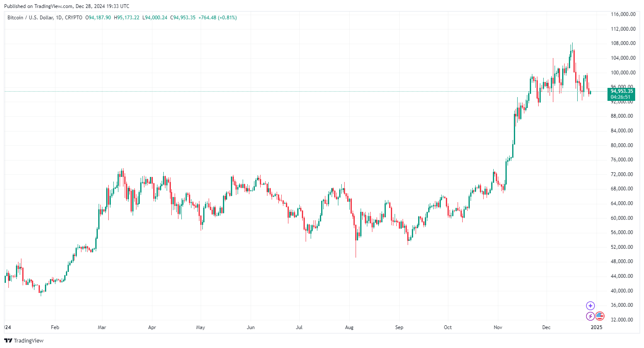644x348 pixels.
Task: Click the US flag economic event icon
Action: tap(599, 316)
